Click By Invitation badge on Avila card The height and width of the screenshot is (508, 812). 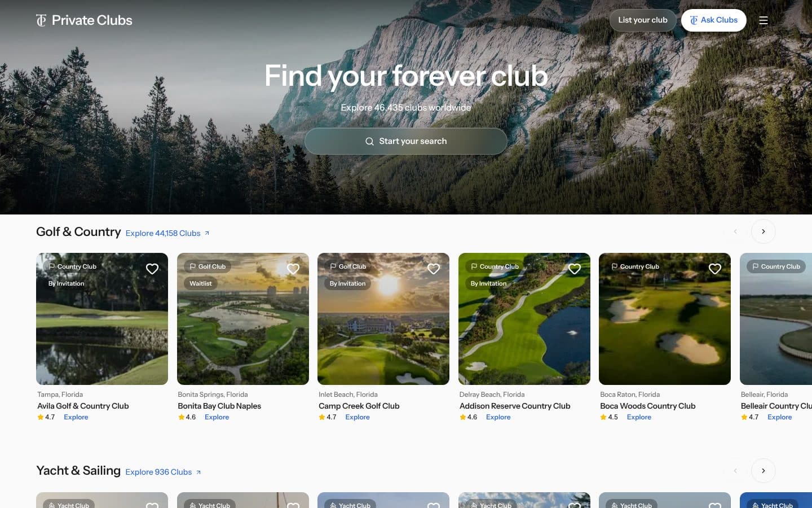[67, 283]
